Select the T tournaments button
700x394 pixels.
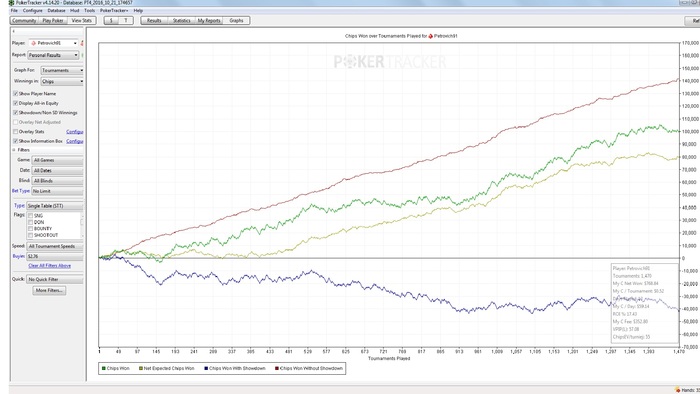126,21
